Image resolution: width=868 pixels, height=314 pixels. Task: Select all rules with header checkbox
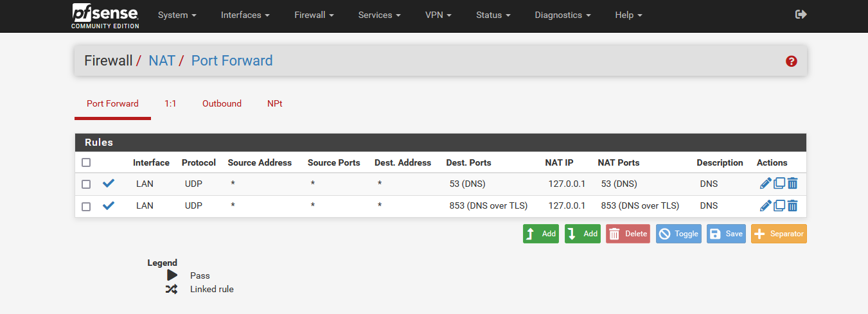click(86, 162)
